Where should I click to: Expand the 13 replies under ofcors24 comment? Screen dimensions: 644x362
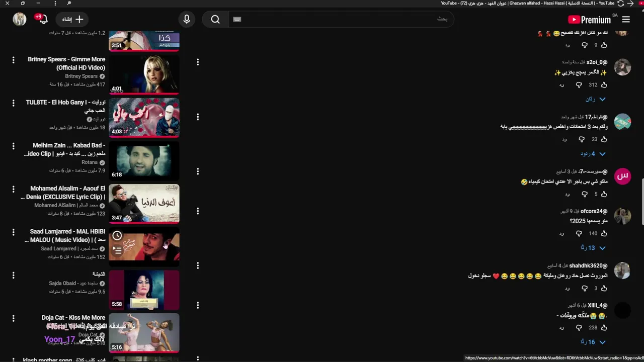[592, 248]
